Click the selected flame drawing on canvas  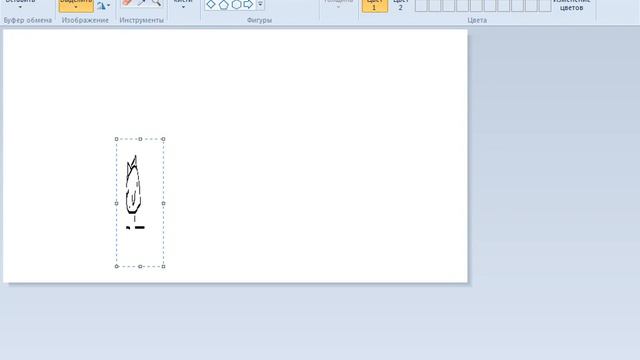134,192
